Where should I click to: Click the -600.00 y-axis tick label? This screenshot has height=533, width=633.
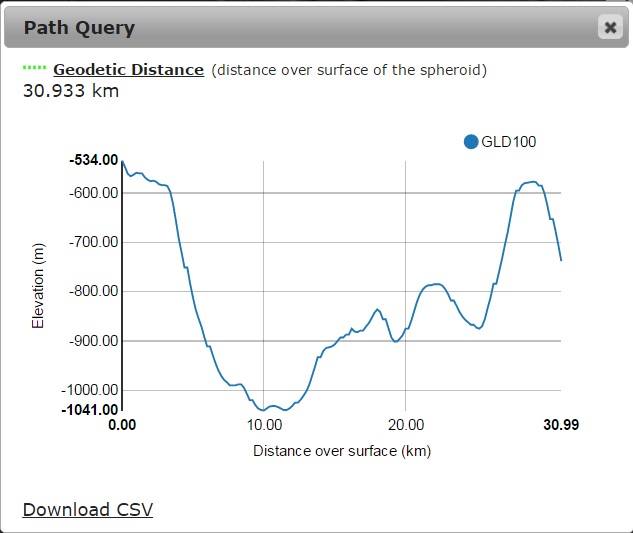tap(93, 193)
